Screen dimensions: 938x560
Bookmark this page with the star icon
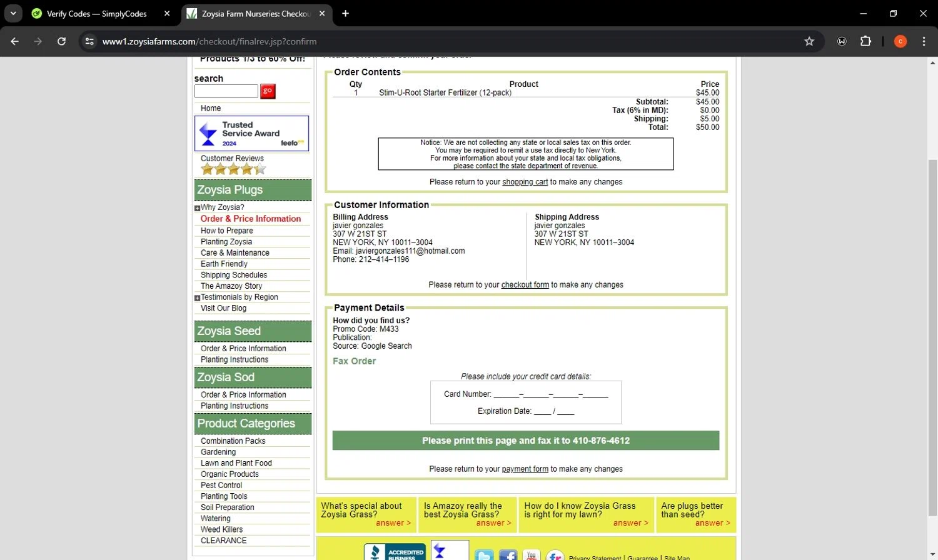(809, 41)
